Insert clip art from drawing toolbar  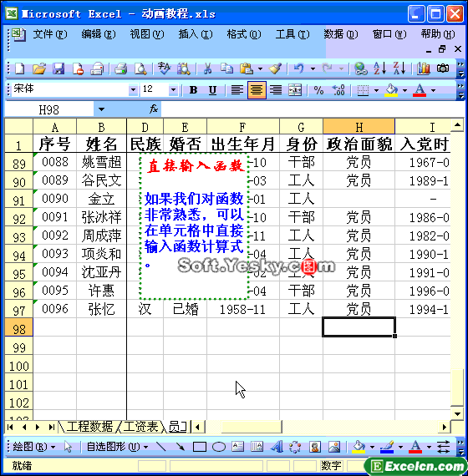click(315, 447)
